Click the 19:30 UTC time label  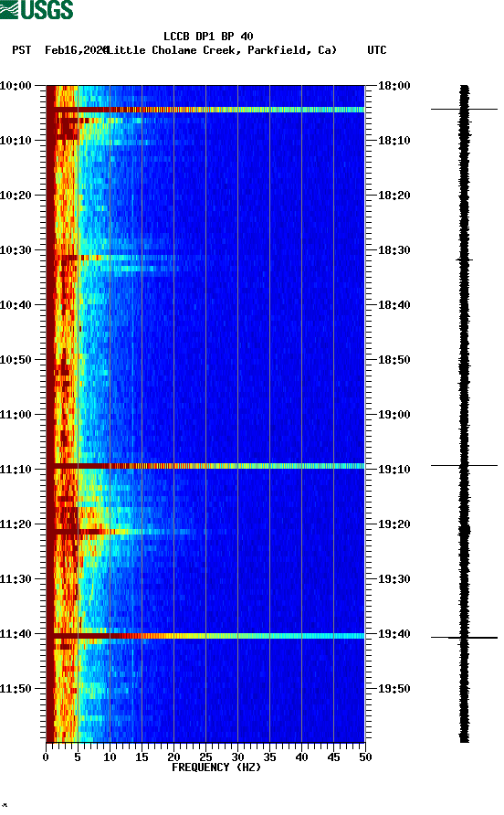point(394,579)
